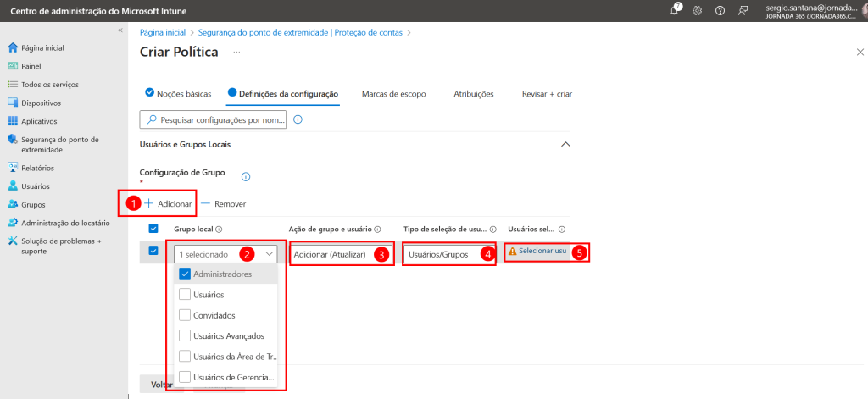Screen dimensions: 868x399
Task: Click the Remover button
Action: 224,203
